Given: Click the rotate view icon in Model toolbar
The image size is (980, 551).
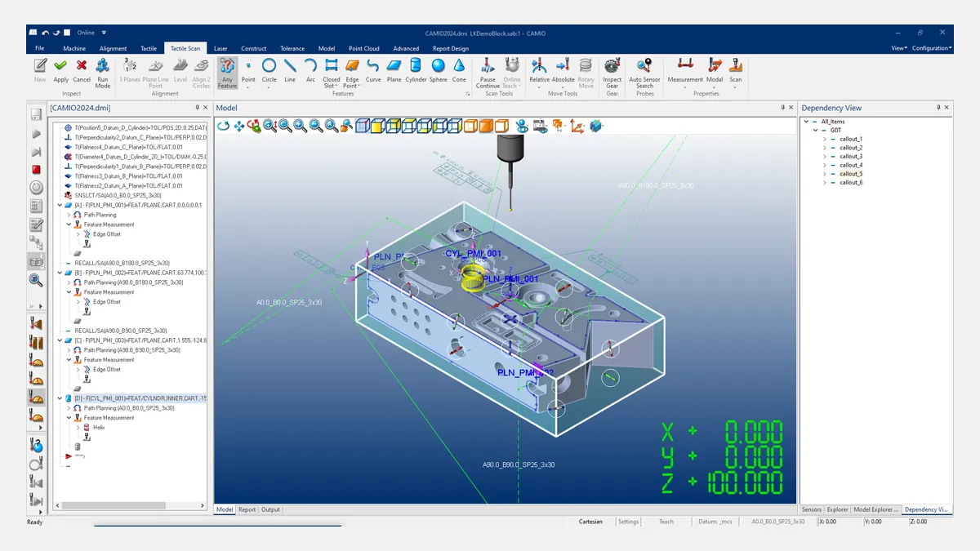Looking at the screenshot, I should [224, 125].
